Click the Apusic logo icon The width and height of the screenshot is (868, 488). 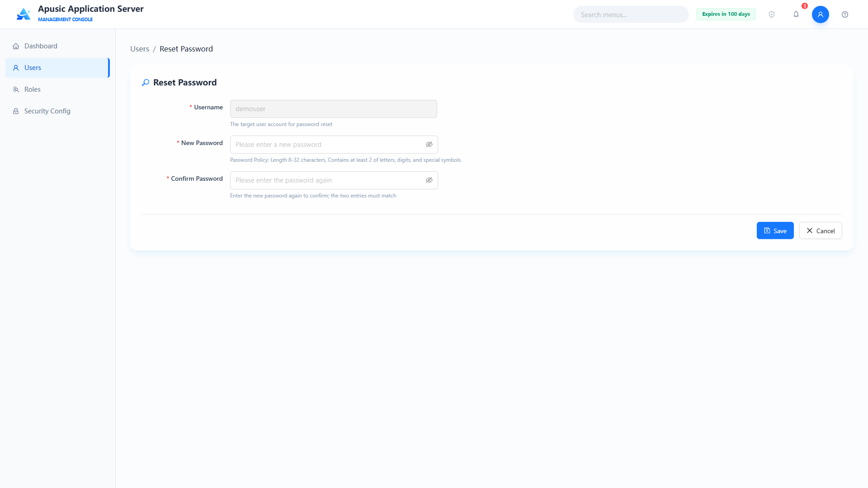point(24,14)
